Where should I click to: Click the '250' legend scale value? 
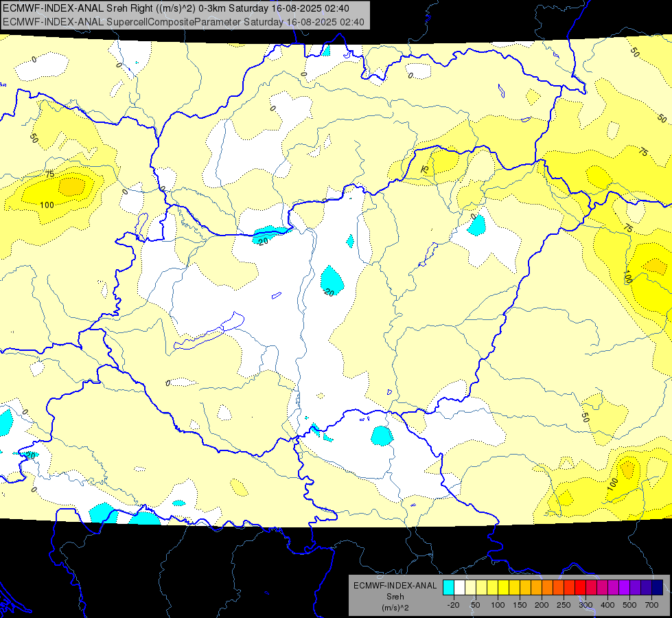564,605
